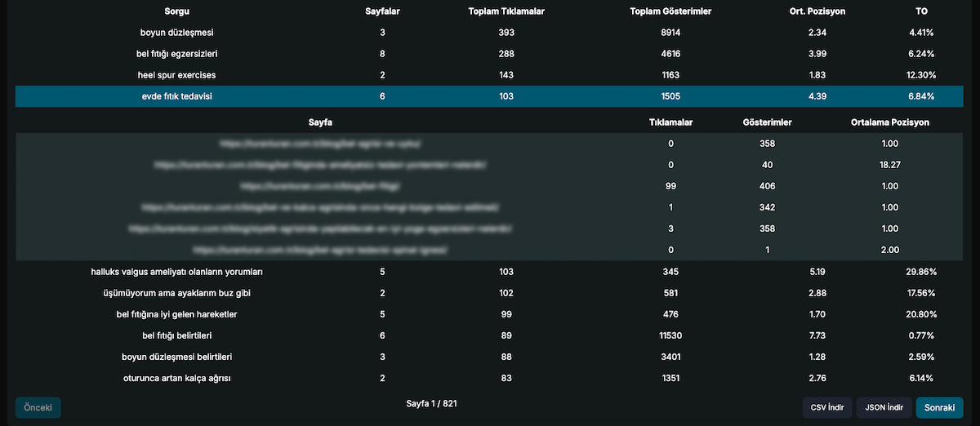This screenshot has height=426, width=980.
Task: Sort by Toplam Tıklamalar column header
Action: [506, 11]
